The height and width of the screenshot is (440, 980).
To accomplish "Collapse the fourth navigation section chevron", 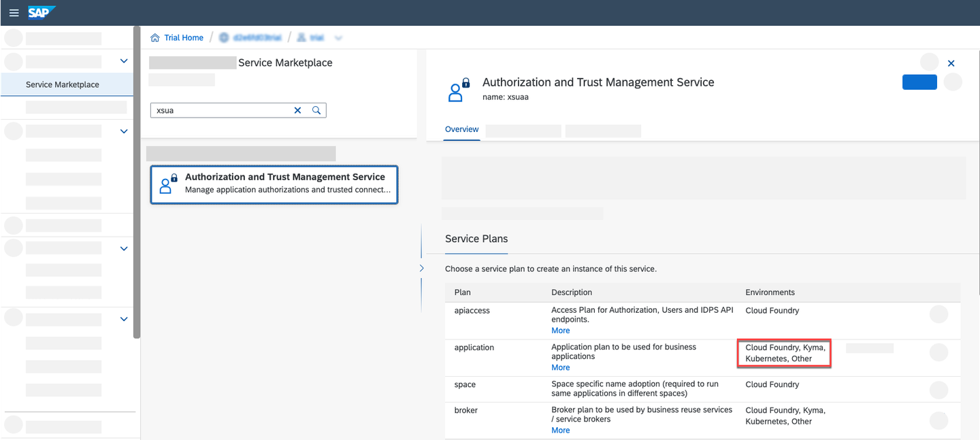I will [124, 319].
